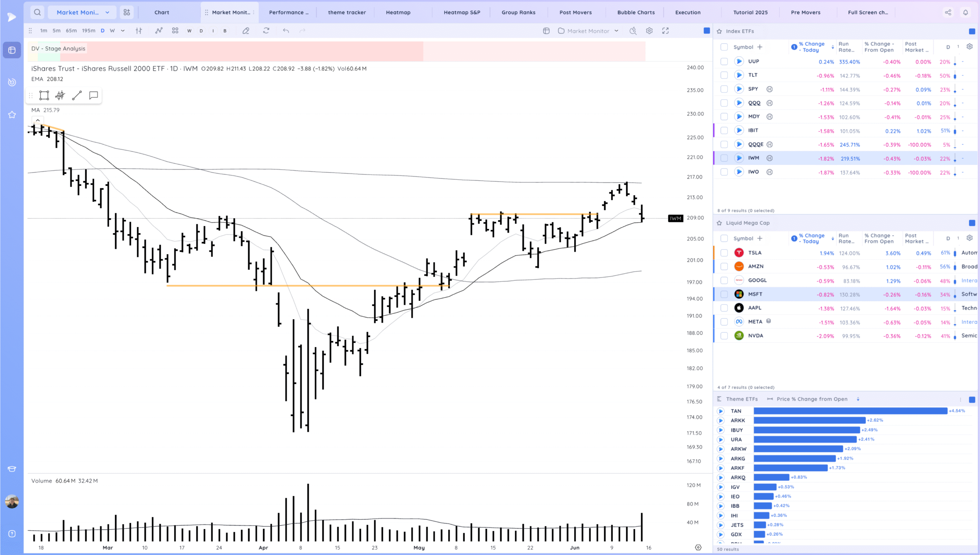The height and width of the screenshot is (555, 980).
Task: Open Price % Change from Open sort dropdown
Action: (x=858, y=399)
